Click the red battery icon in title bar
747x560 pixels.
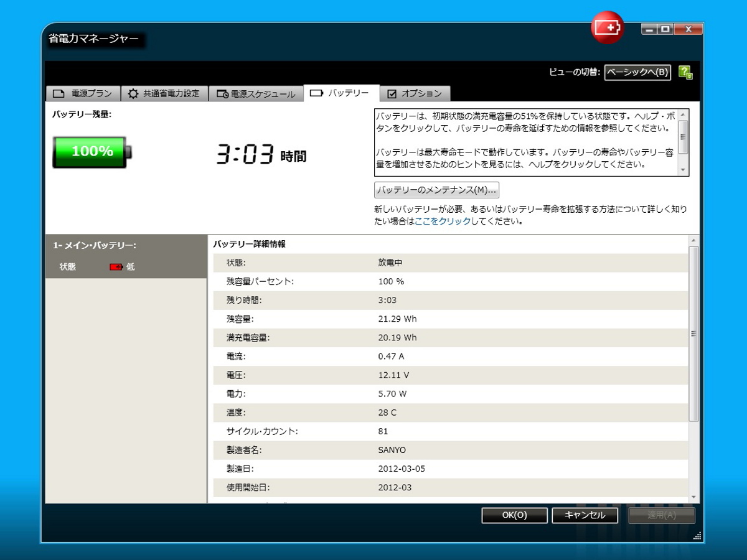607,28
